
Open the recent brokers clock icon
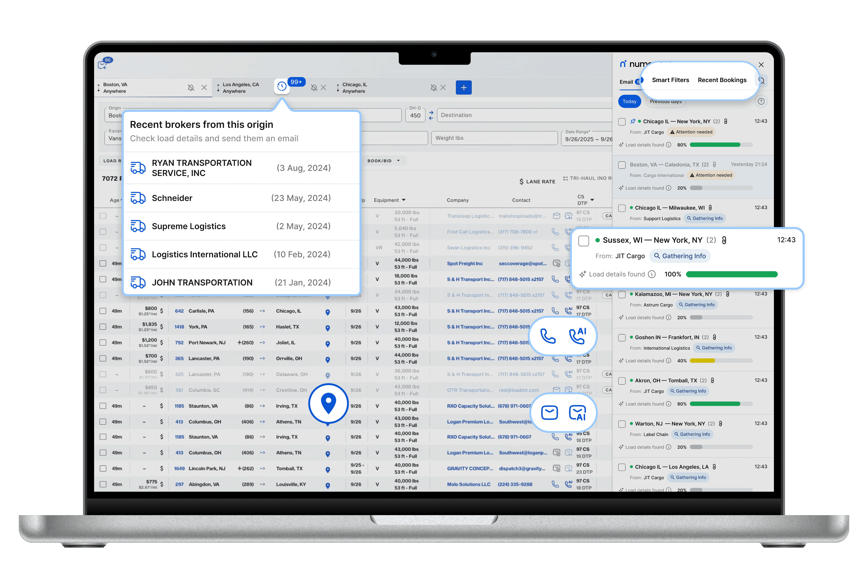pos(282,87)
